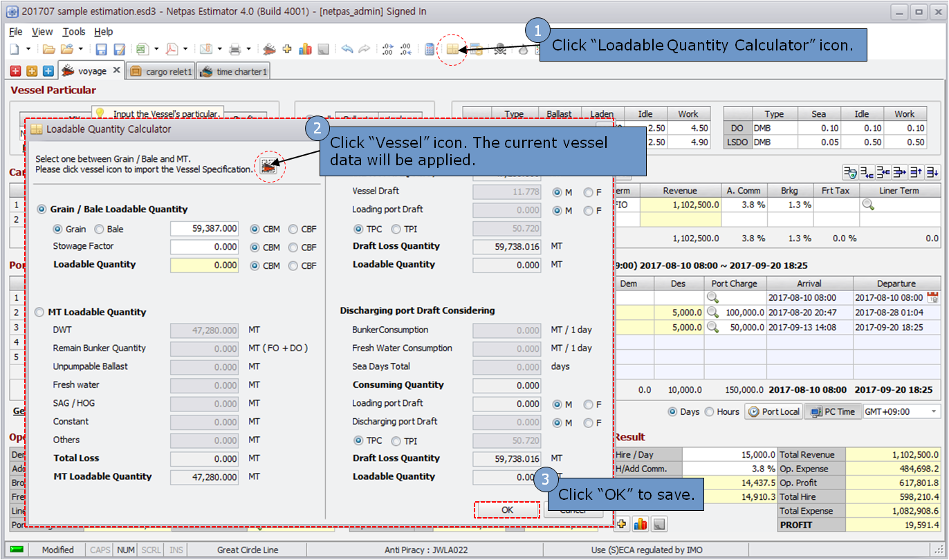This screenshot has height=560, width=949.
Task: Open the File menu
Action: pyautogui.click(x=16, y=32)
